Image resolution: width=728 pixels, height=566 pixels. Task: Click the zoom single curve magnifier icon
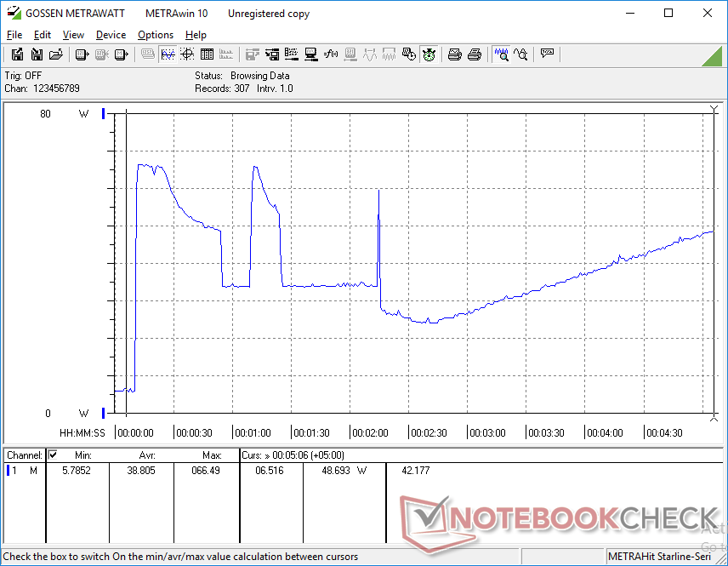click(x=520, y=54)
